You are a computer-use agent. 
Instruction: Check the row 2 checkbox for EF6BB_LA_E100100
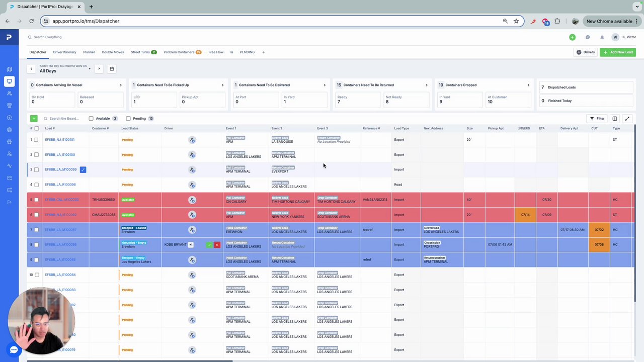(x=36, y=155)
